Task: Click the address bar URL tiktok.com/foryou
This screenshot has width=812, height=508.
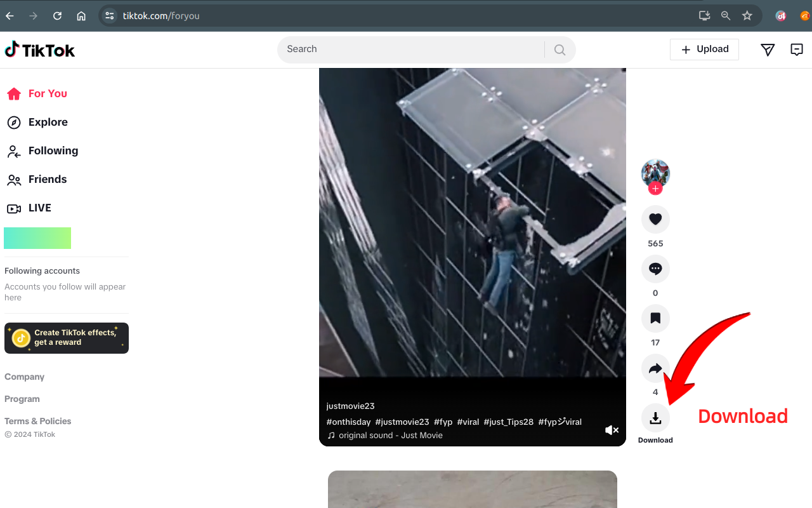Action: tap(161, 16)
